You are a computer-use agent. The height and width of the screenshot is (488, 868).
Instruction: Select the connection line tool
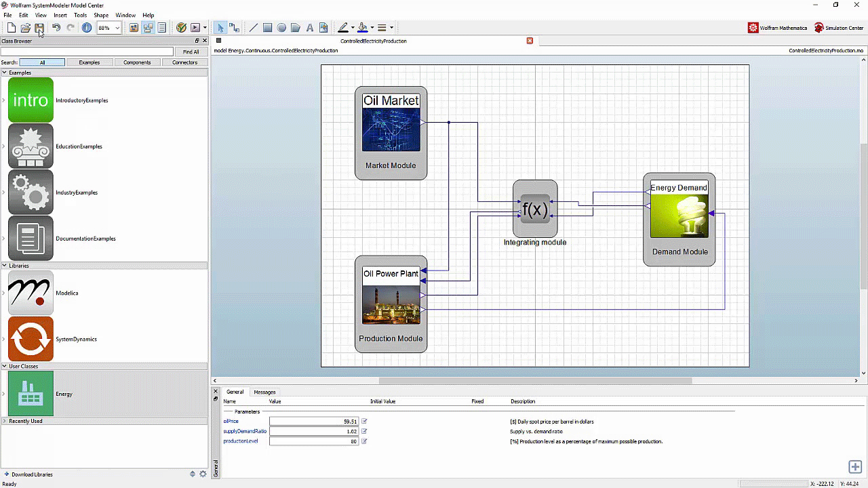[x=234, y=28]
